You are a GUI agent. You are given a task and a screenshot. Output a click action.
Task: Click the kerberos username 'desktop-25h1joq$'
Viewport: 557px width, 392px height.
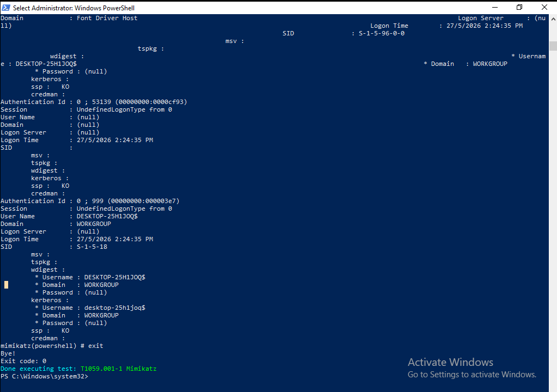pos(115,308)
